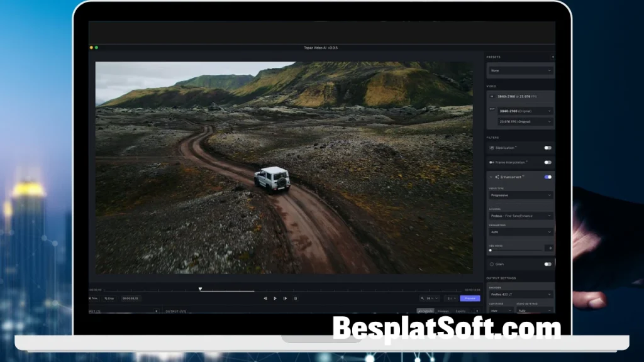Click the magnifier zoom icon near playback controls
Image resolution: width=644 pixels, height=362 pixels.
click(422, 299)
